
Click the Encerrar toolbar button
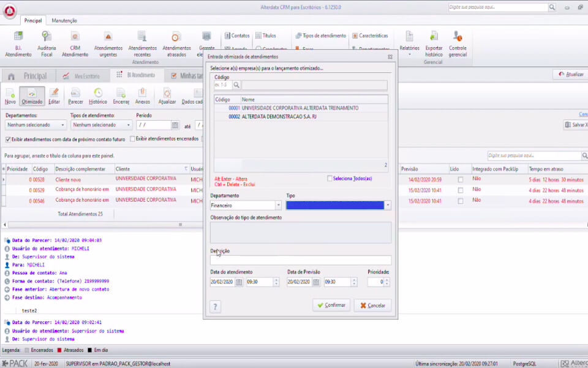point(121,96)
